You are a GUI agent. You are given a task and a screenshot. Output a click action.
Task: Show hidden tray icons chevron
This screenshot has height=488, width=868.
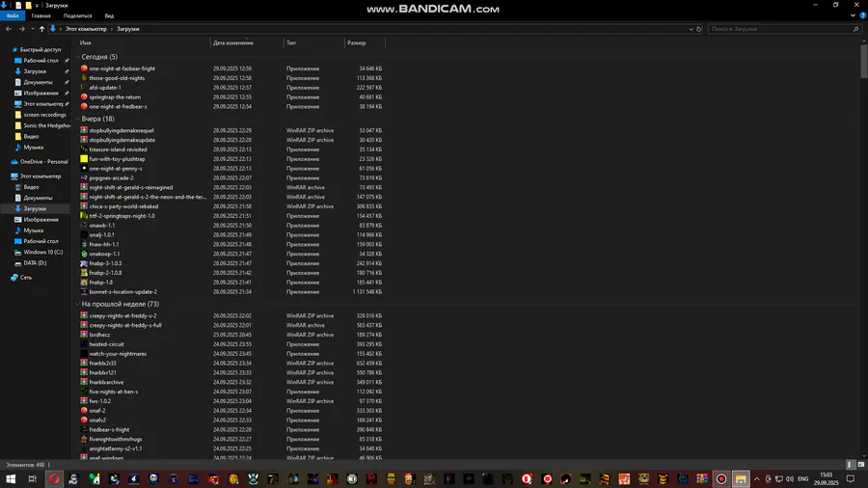757,479
